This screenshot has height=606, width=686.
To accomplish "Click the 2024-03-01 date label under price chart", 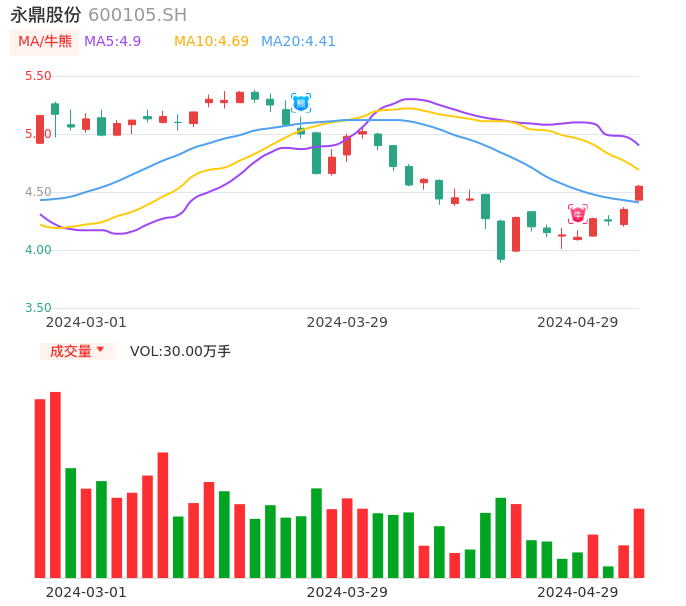I will point(86,322).
